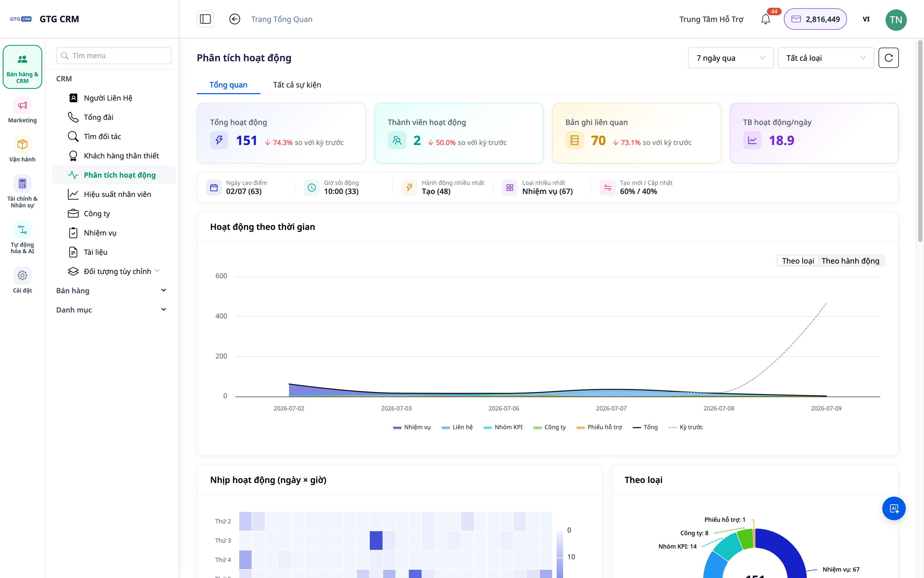Open the notifications bell
Viewport: 924px width, 578px height.
coord(765,19)
